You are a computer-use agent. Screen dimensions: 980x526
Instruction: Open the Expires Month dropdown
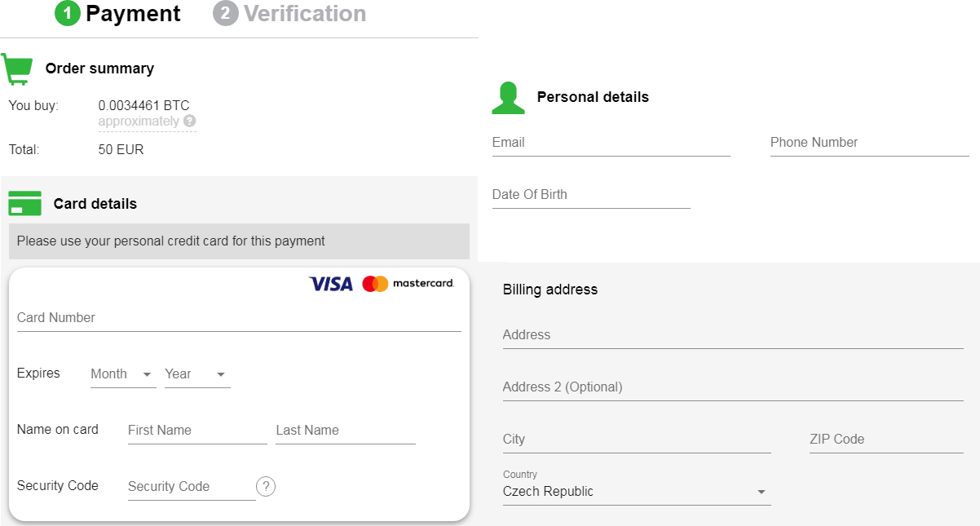pos(122,374)
